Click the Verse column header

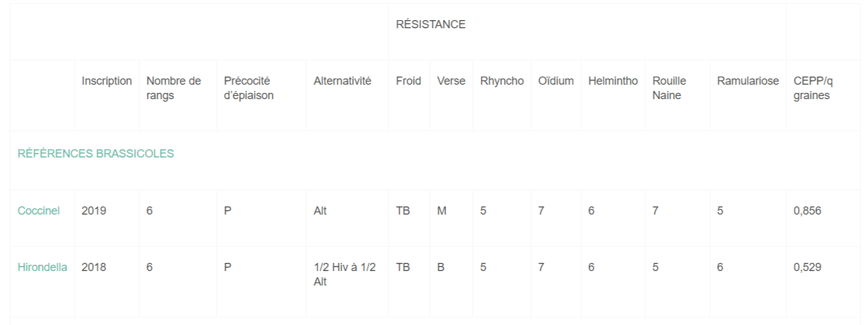(x=451, y=81)
